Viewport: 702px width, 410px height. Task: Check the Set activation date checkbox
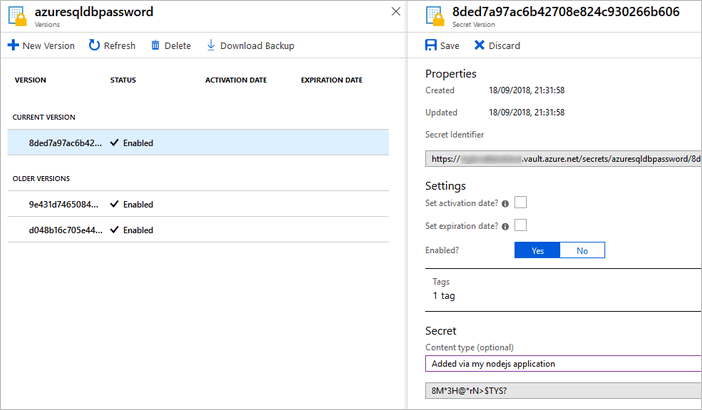tap(521, 203)
